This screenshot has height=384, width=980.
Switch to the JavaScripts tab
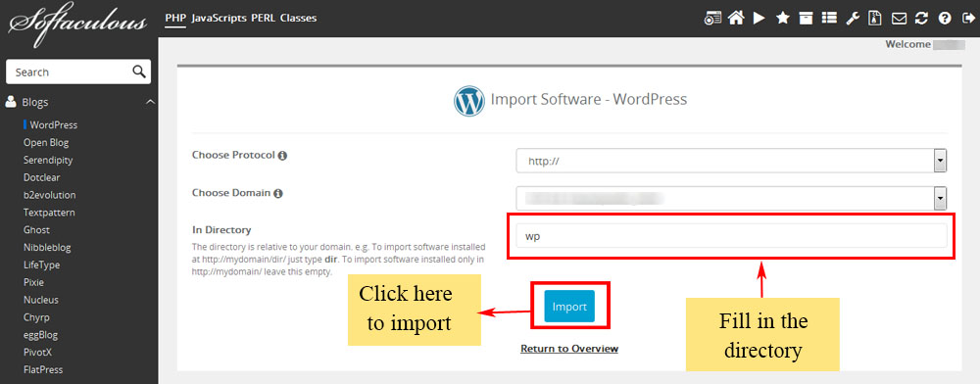[219, 18]
